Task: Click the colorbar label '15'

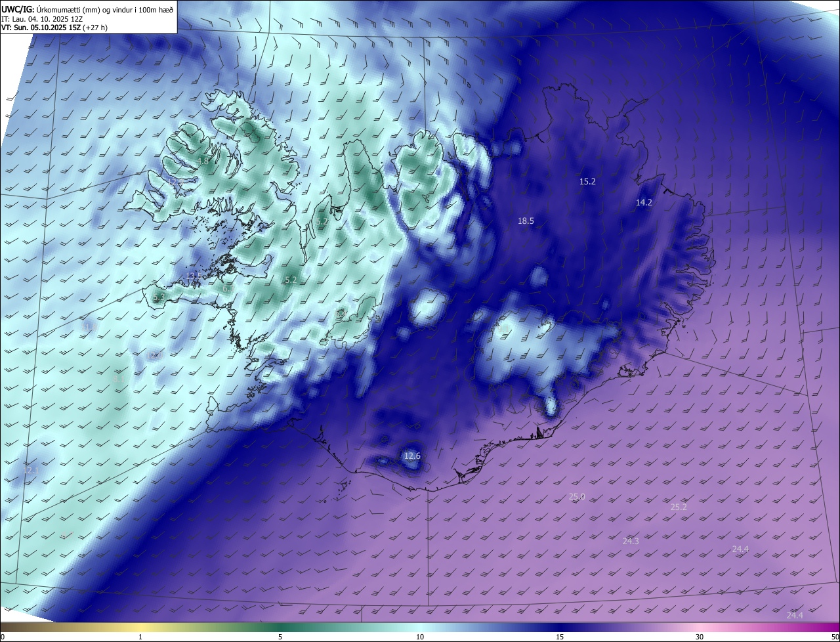Action: (560, 637)
